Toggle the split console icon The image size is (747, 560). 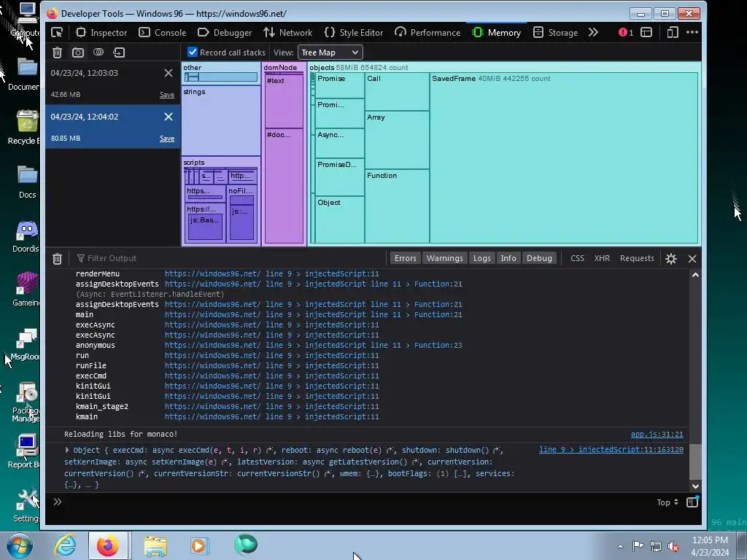646,32
